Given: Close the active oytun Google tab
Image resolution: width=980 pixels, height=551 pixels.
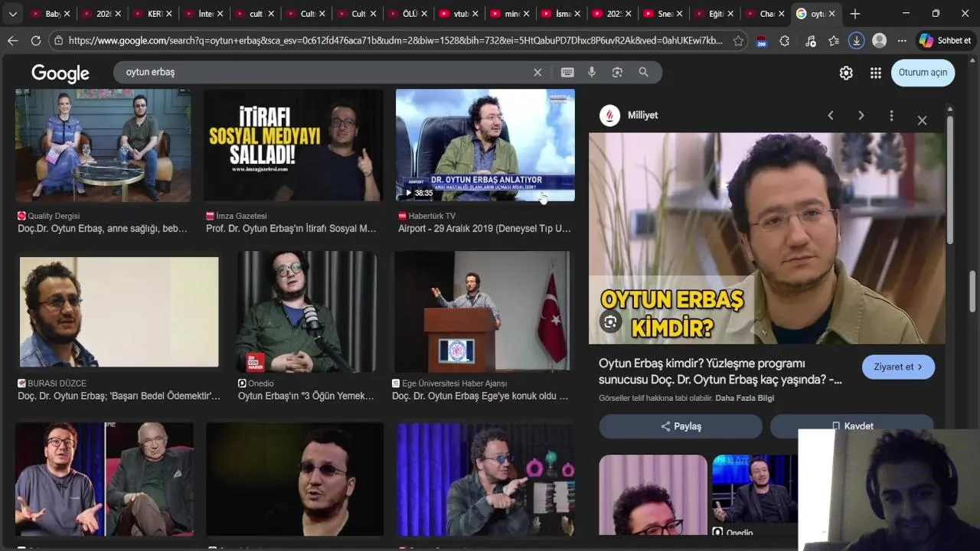Looking at the screenshot, I should click(831, 14).
